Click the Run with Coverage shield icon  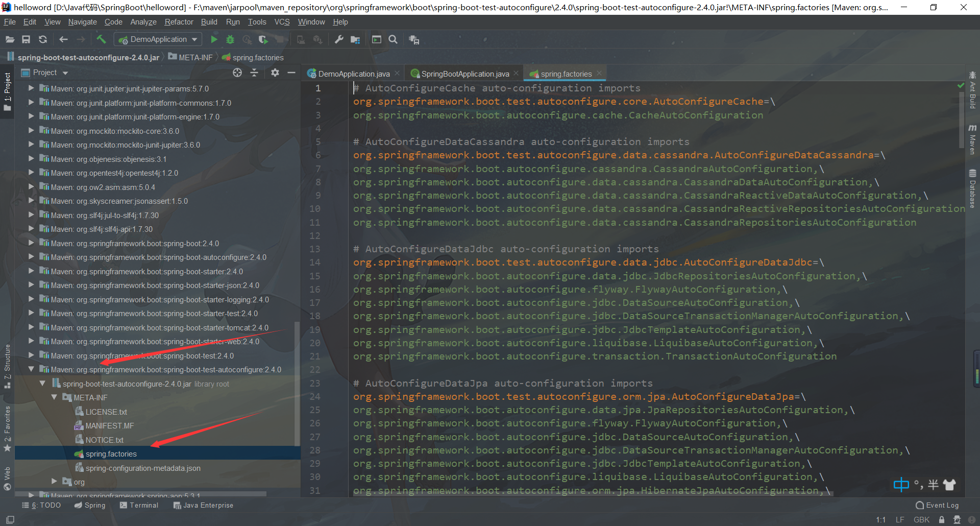tap(263, 39)
